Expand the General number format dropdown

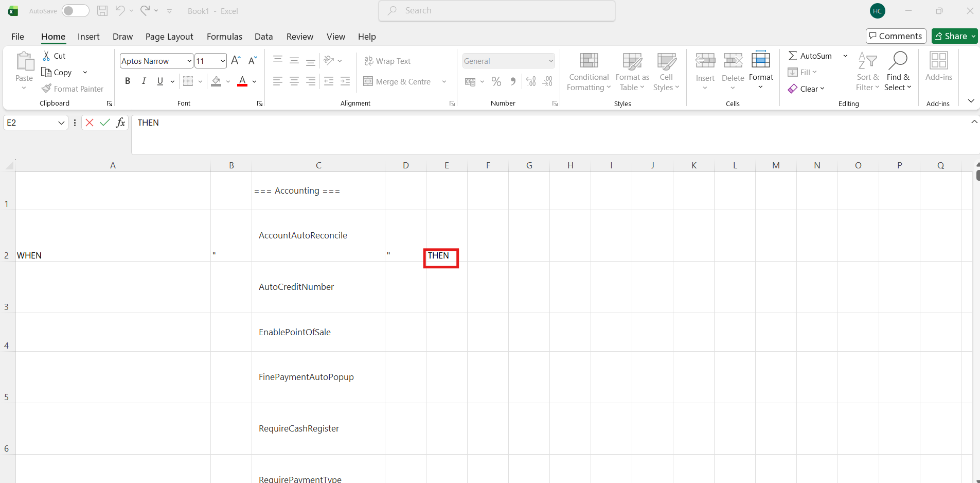[x=551, y=61]
